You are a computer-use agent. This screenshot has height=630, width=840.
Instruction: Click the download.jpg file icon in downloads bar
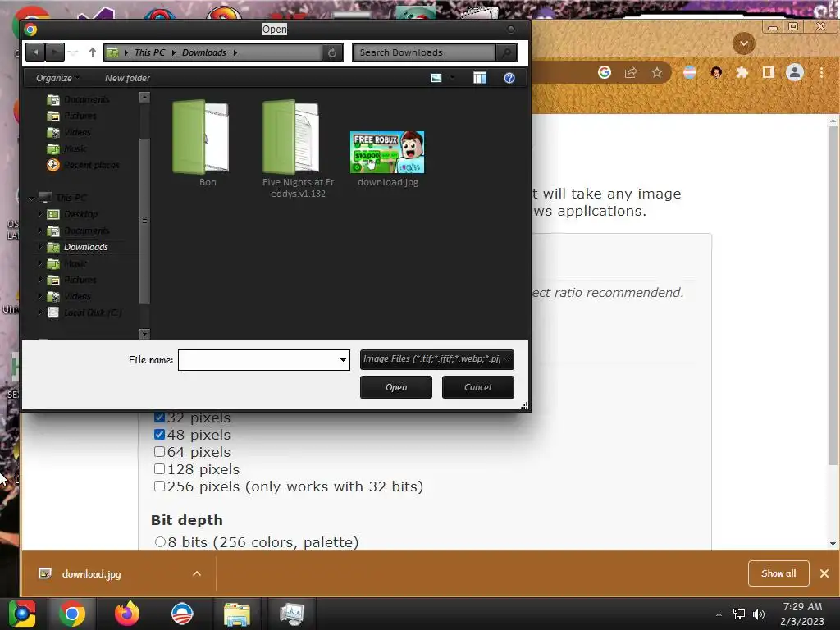(x=45, y=573)
